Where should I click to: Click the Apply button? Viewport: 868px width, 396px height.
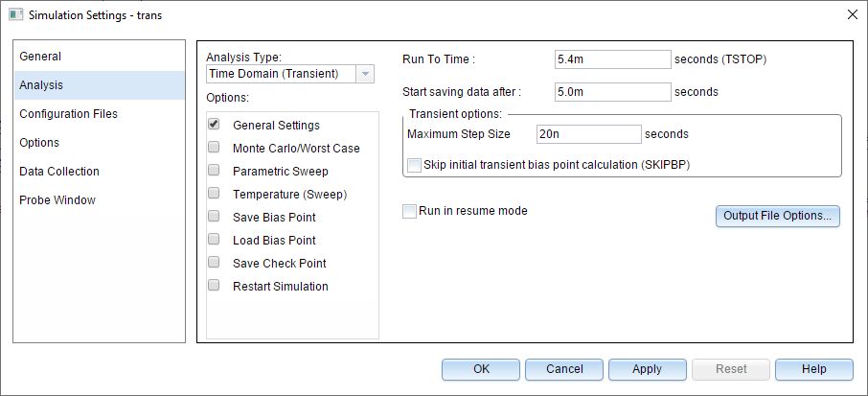[x=647, y=369]
